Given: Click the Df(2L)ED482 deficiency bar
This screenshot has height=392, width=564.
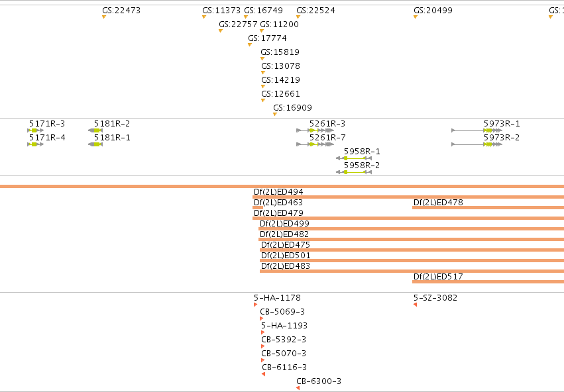Looking at the screenshot, I should [411, 239].
